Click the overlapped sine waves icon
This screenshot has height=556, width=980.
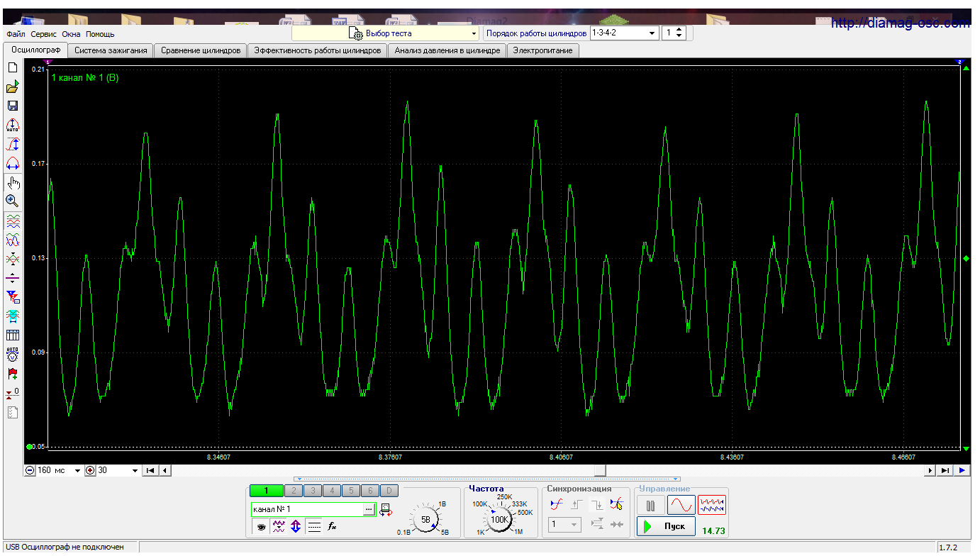click(12, 240)
